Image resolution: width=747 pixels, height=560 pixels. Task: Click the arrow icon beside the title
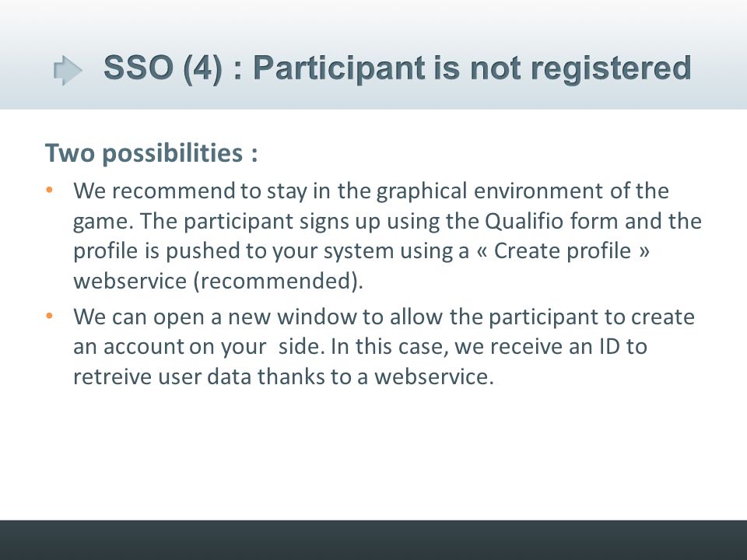coord(68,71)
